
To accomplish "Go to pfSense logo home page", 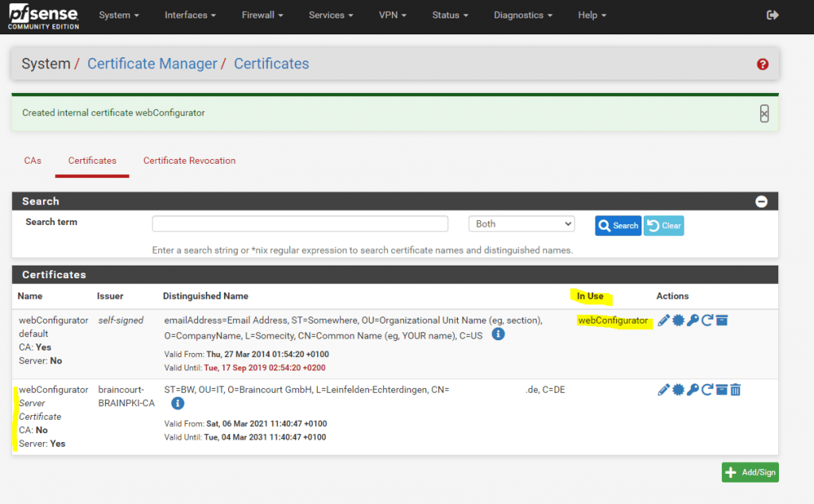I will (x=44, y=17).
